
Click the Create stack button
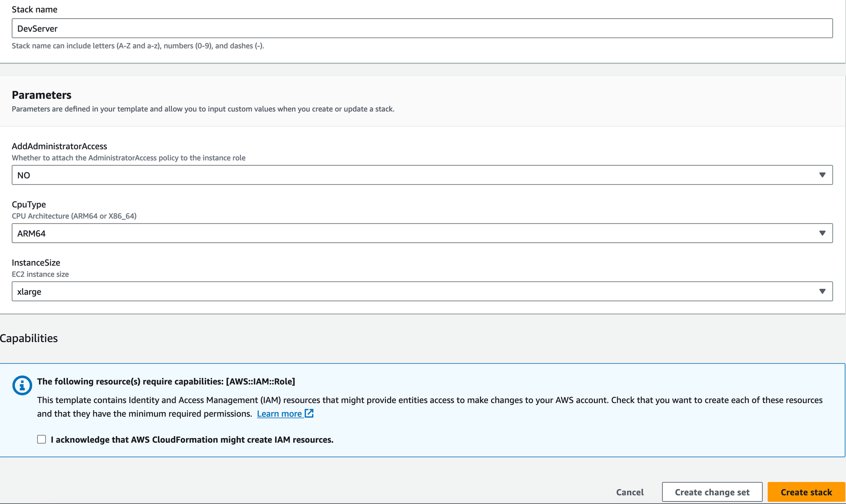pos(805,492)
